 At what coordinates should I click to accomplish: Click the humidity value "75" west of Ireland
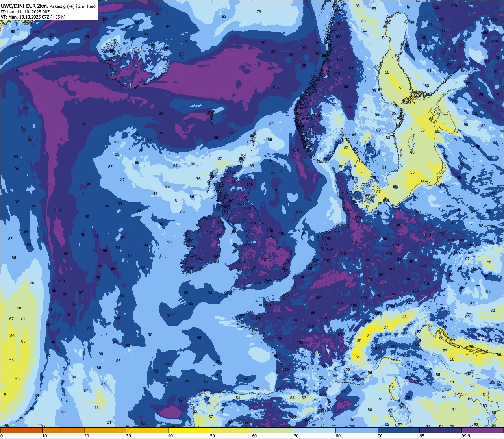[x=32, y=283]
